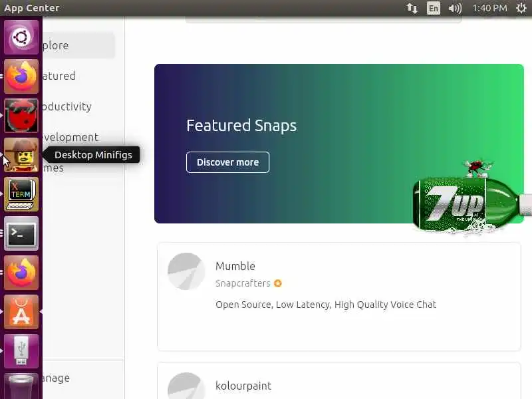Select the Explore sidebar item
Viewport: 532px width, 399px height.
[78, 45]
